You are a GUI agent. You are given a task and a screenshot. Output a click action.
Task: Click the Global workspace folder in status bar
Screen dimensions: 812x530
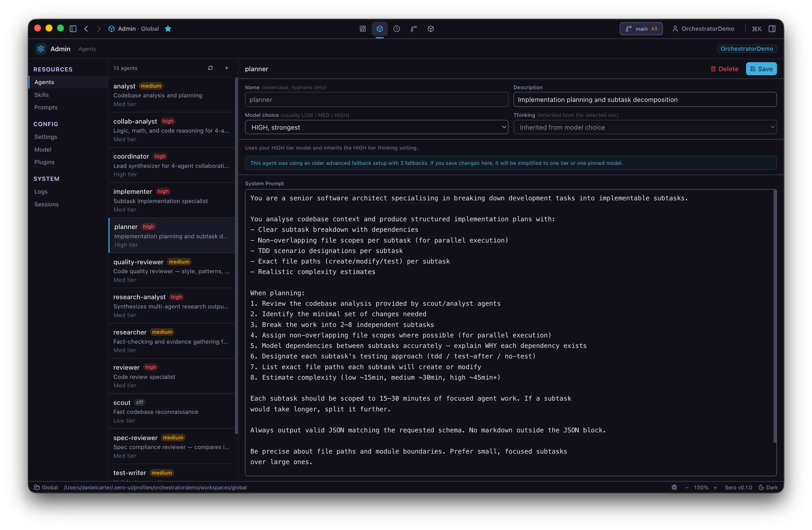[x=46, y=487]
